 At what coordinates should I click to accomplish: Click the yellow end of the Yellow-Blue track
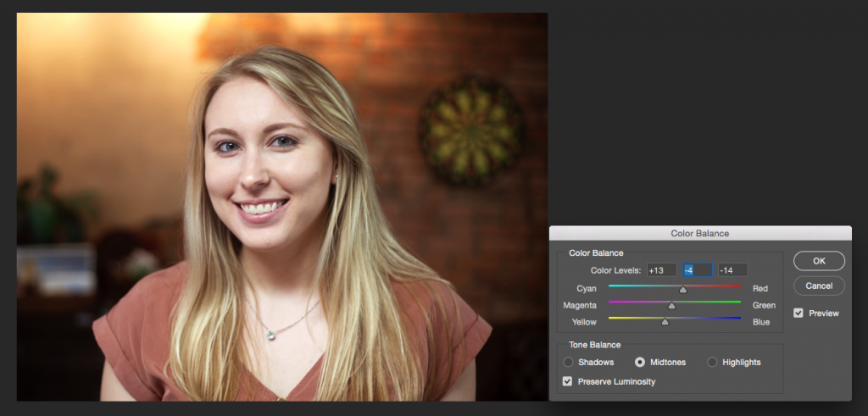click(x=611, y=319)
